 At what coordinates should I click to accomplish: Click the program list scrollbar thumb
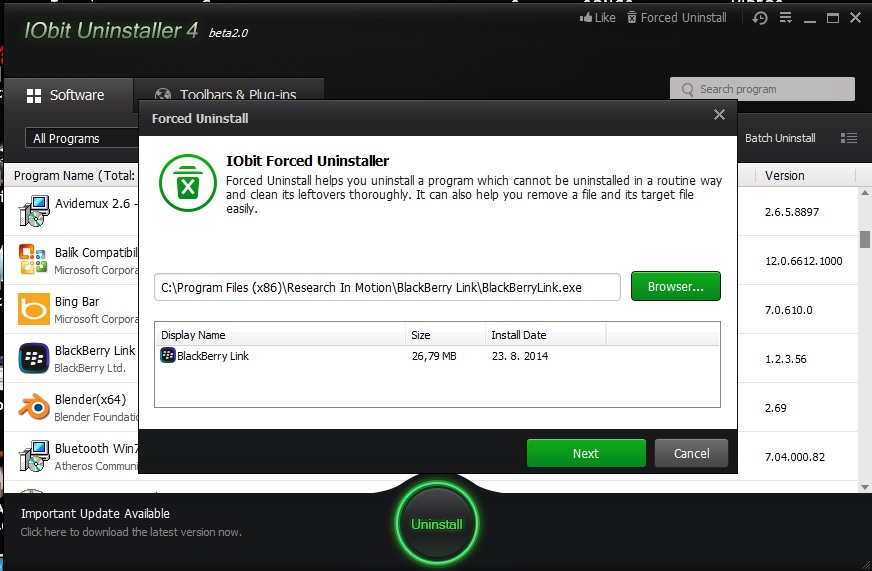click(864, 239)
